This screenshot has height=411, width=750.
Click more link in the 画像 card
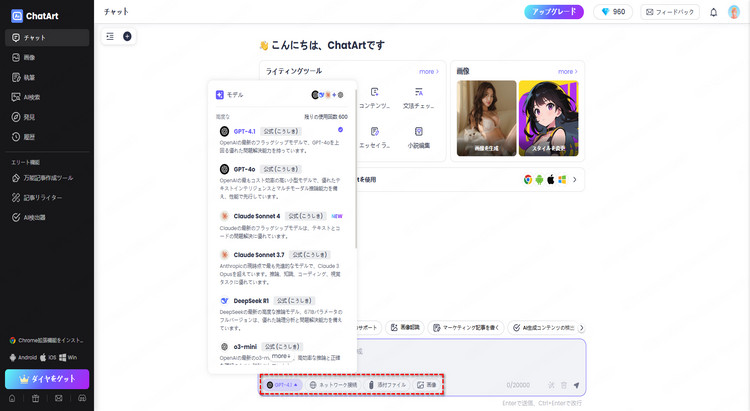567,71
